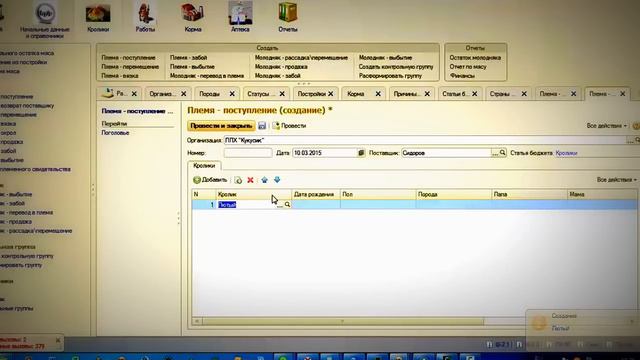Open the Отчеты section icon
The width and height of the screenshot is (640, 360).
pos(288,18)
